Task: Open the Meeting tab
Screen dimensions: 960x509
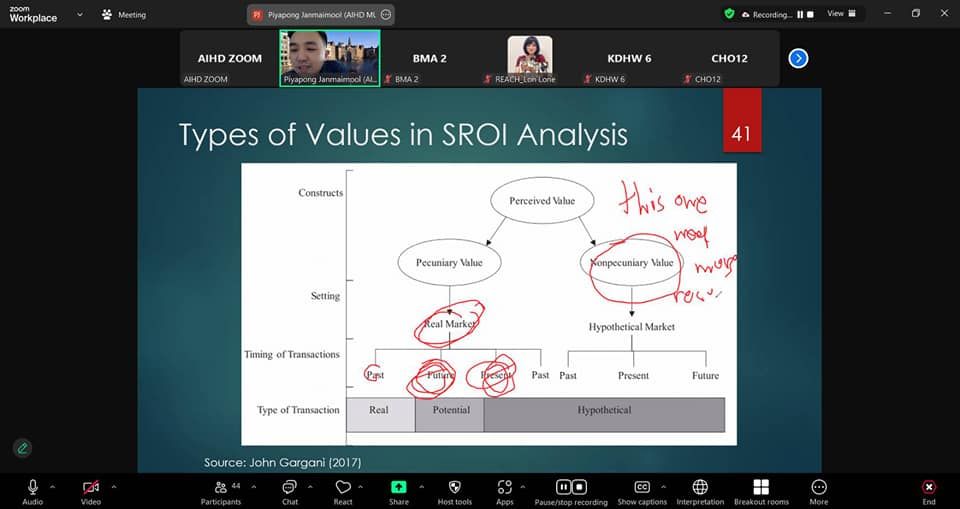Action: point(124,15)
